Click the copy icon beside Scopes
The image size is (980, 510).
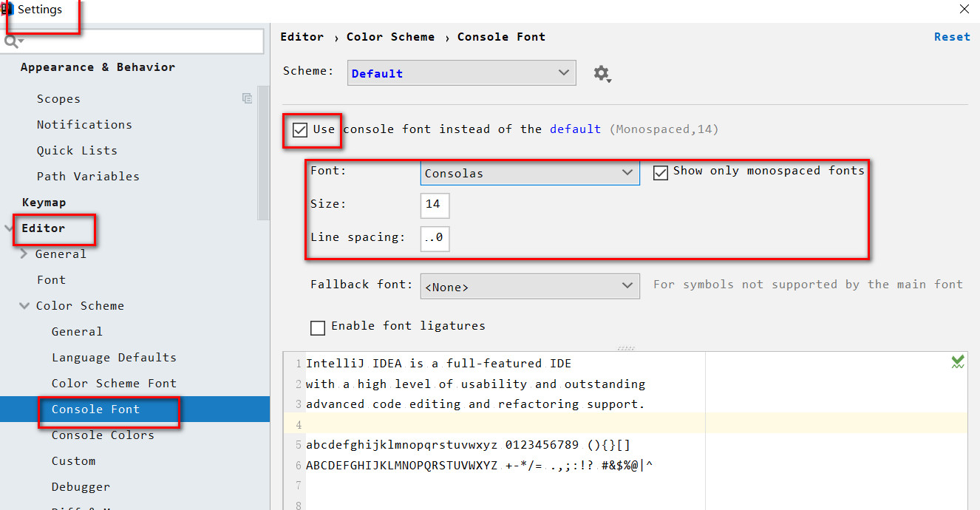click(247, 98)
